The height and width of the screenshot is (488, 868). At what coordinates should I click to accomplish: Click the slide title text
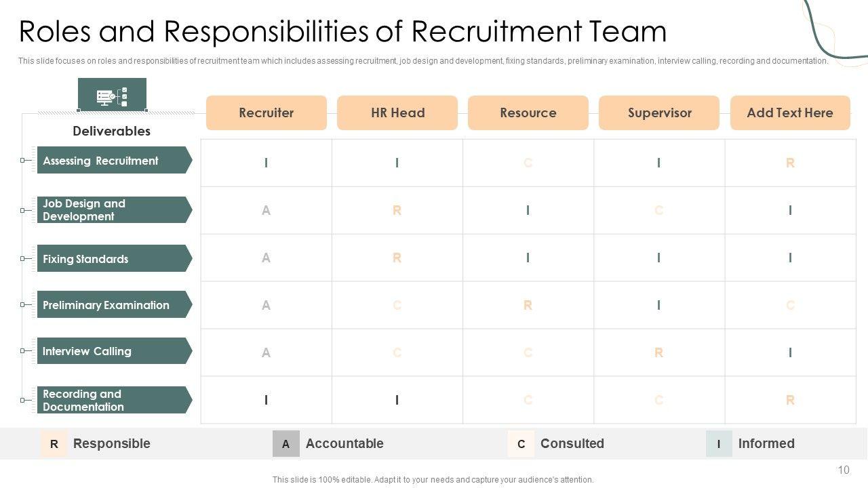[x=342, y=32]
